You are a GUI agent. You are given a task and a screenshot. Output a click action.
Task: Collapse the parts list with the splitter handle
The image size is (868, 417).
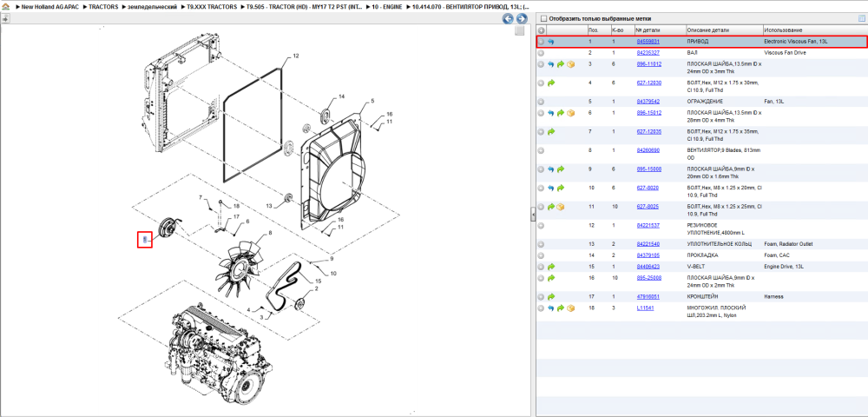click(x=533, y=213)
